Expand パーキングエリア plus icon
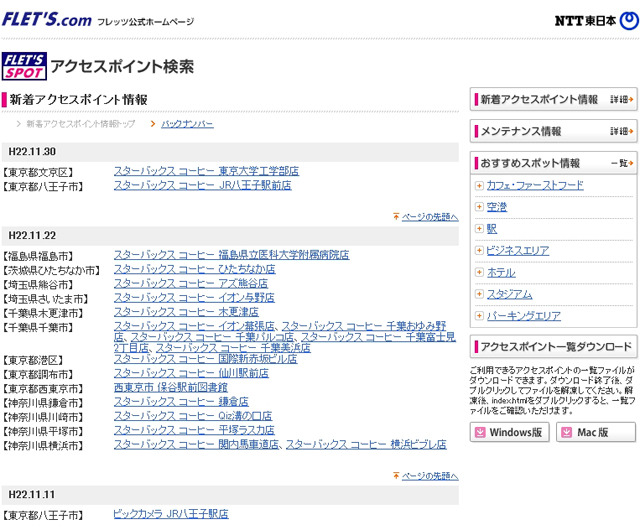Screen dimensions: 640x530 coord(479,316)
